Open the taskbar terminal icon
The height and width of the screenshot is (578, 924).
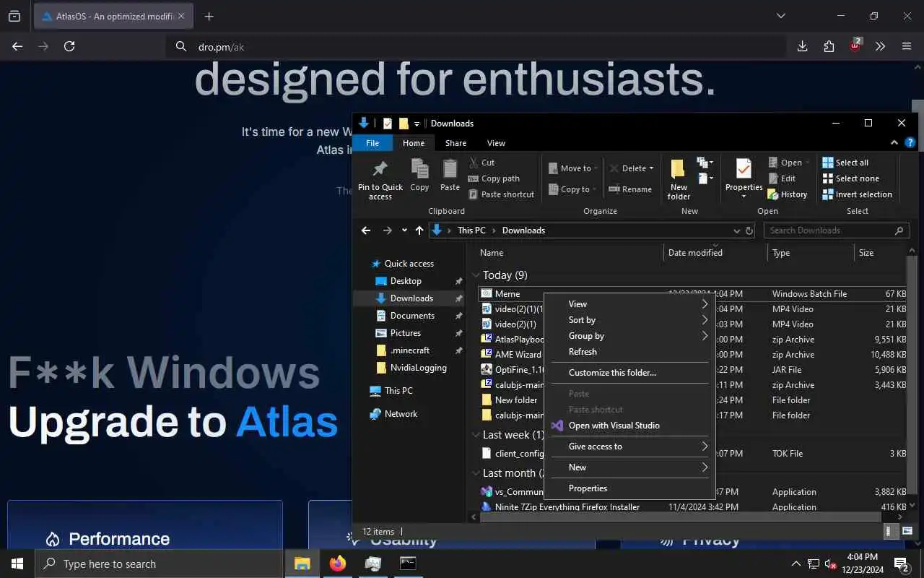point(408,564)
